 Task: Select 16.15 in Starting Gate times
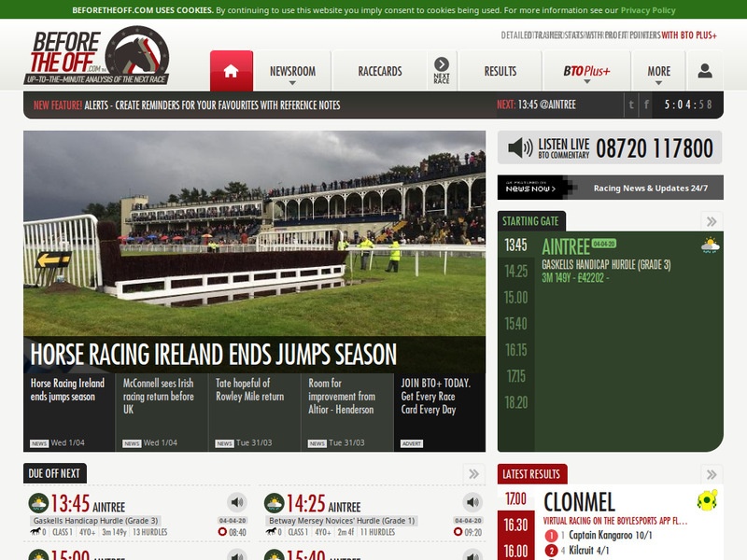point(516,350)
